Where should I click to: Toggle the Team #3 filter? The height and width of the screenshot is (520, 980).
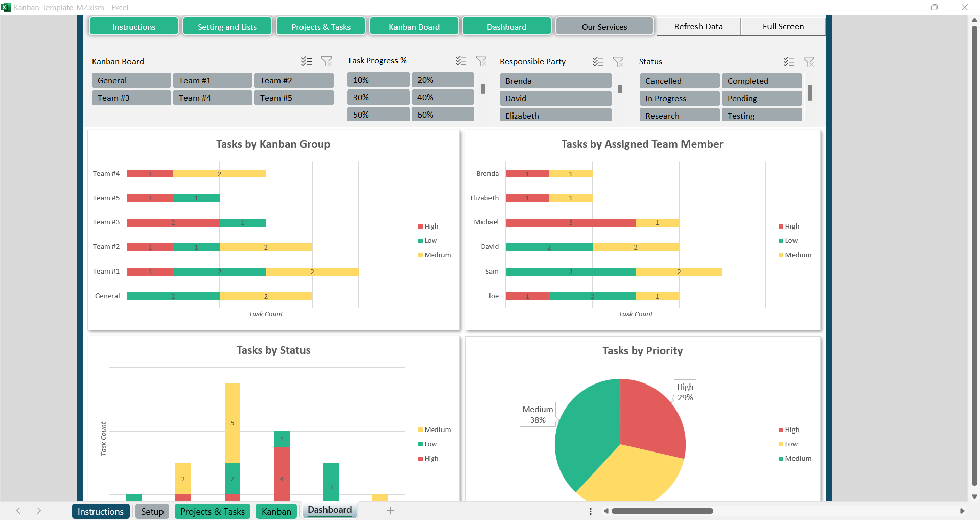click(131, 98)
